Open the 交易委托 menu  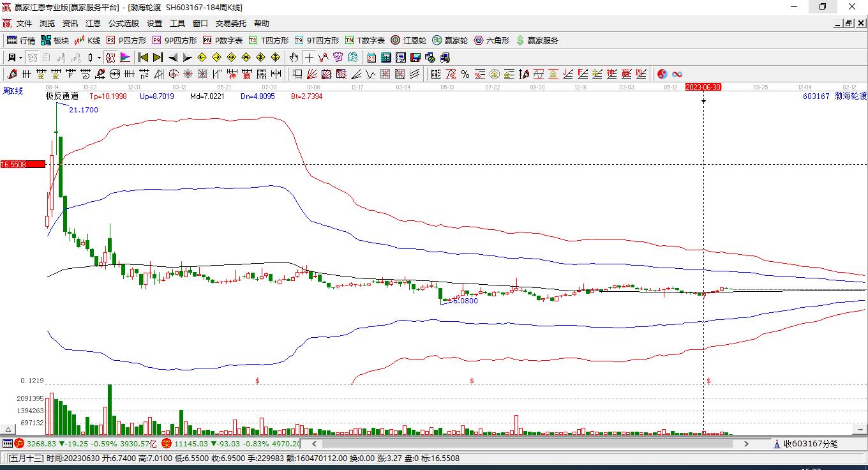231,24
